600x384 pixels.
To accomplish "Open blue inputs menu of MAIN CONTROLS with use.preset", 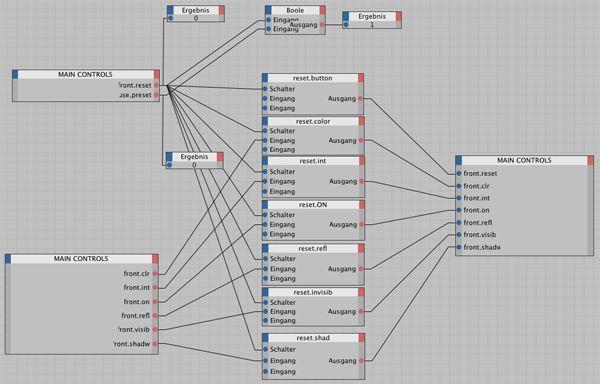I will (x=15, y=74).
